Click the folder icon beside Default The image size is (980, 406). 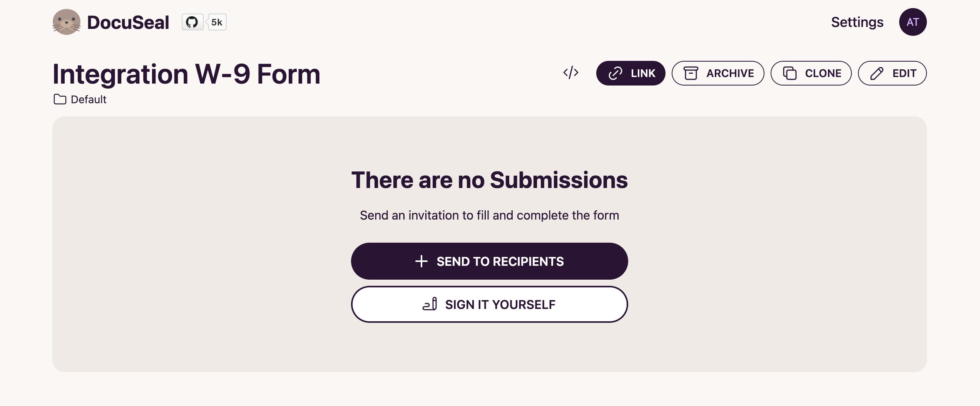pyautogui.click(x=60, y=99)
